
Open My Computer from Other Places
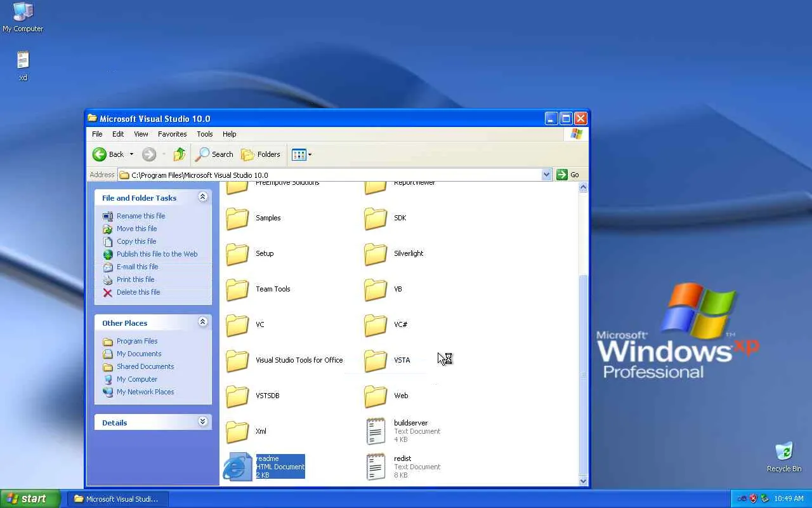click(x=137, y=379)
